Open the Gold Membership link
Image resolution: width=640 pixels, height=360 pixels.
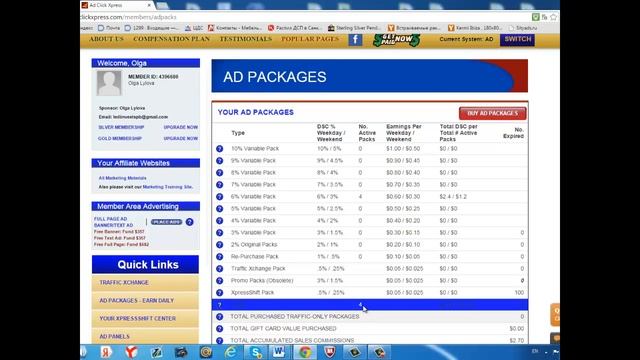point(120,138)
